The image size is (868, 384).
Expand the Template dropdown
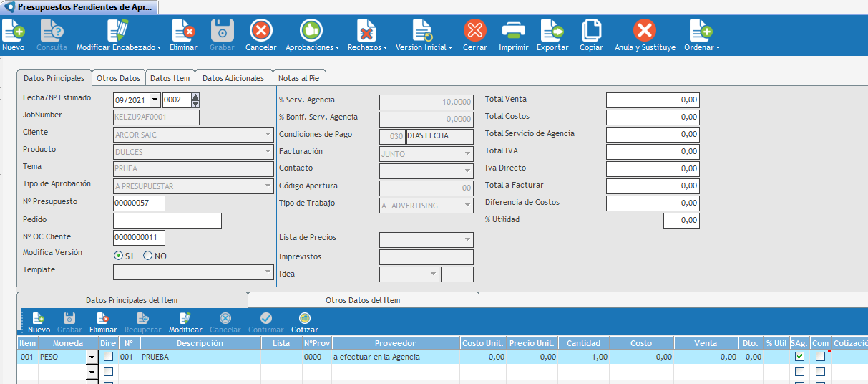pyautogui.click(x=268, y=272)
